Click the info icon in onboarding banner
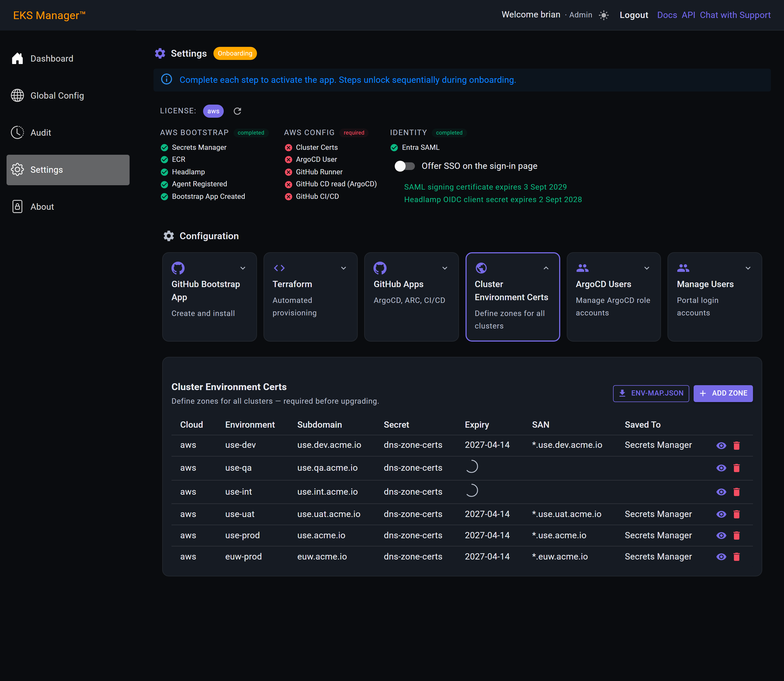The width and height of the screenshot is (784, 681). tap(166, 80)
